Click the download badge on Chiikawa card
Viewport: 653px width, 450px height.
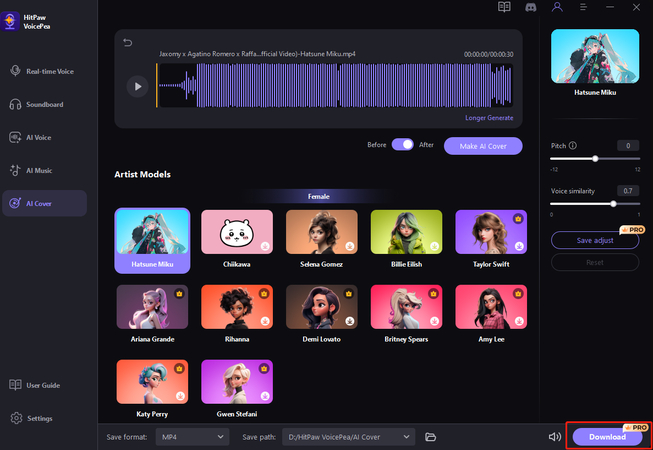tap(265, 246)
